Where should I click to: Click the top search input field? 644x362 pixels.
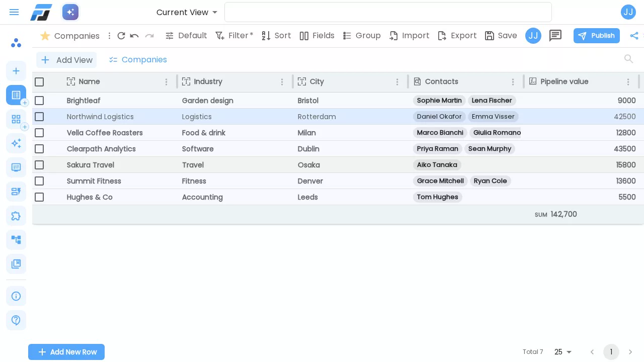click(x=388, y=12)
